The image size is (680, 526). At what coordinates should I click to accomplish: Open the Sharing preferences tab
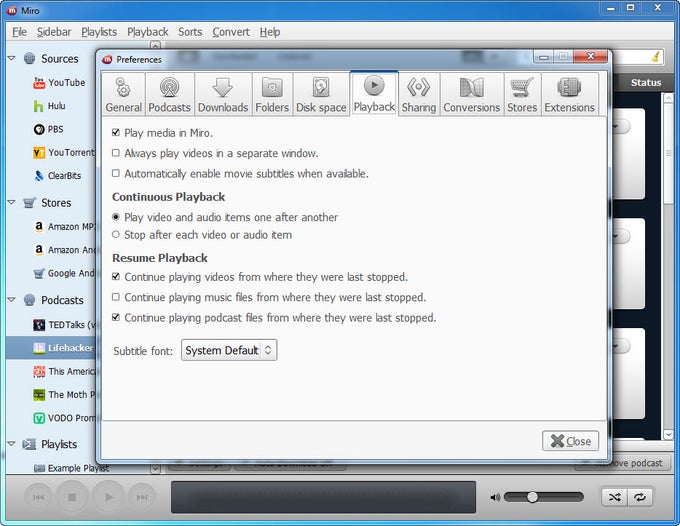(418, 94)
